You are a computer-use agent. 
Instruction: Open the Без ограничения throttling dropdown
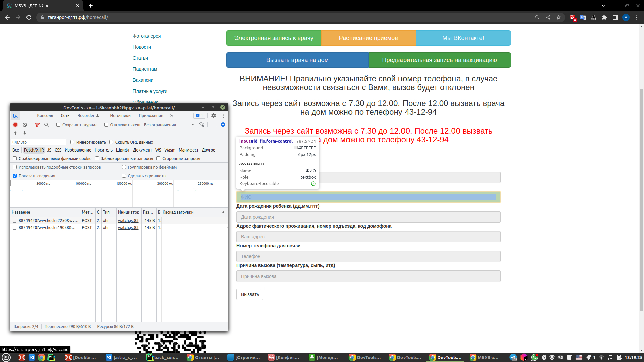(169, 125)
